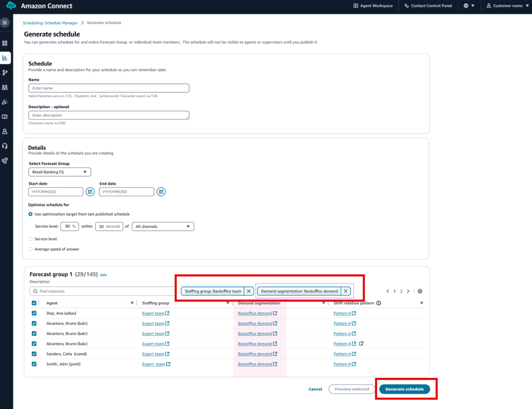The image size is (532, 409).
Task: Click the Find resources search box
Action: coord(102,291)
